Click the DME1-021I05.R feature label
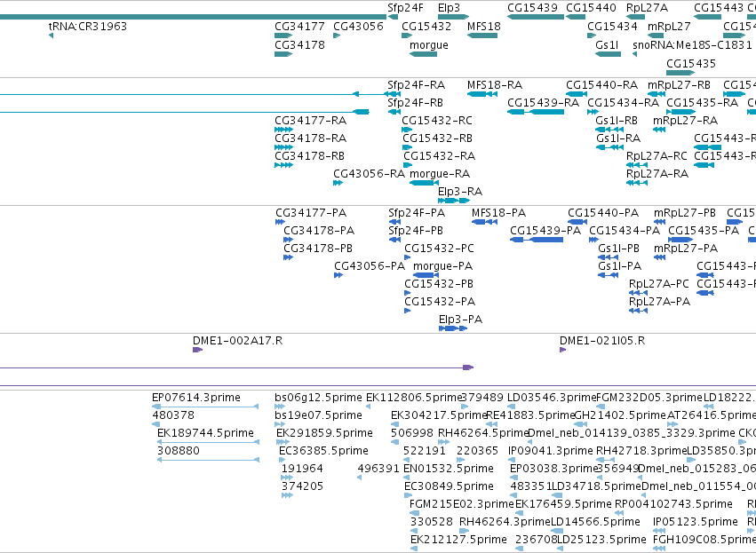 pyautogui.click(x=602, y=341)
